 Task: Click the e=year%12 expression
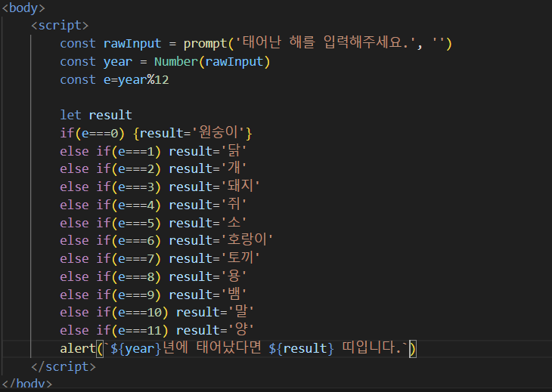click(136, 80)
